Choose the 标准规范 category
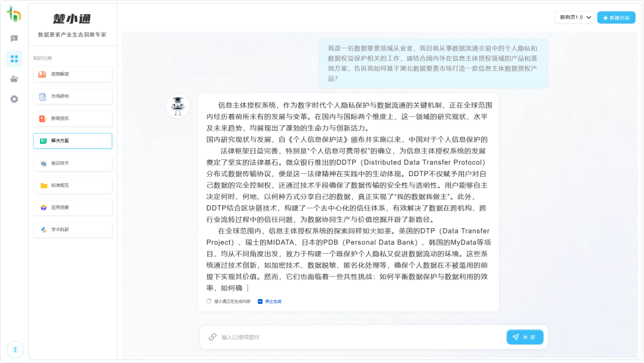Viewport: 644px width, 363px height. point(73,185)
